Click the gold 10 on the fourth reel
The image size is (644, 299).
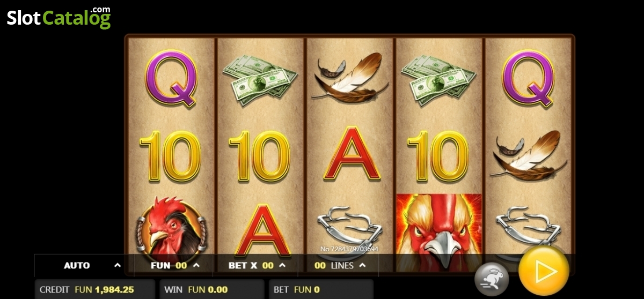pos(438,156)
